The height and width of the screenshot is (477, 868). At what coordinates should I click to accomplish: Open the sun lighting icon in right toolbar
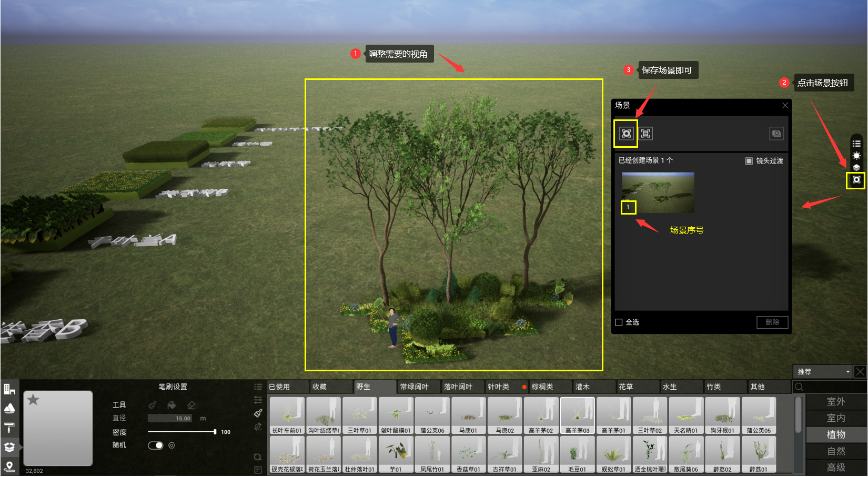(856, 155)
